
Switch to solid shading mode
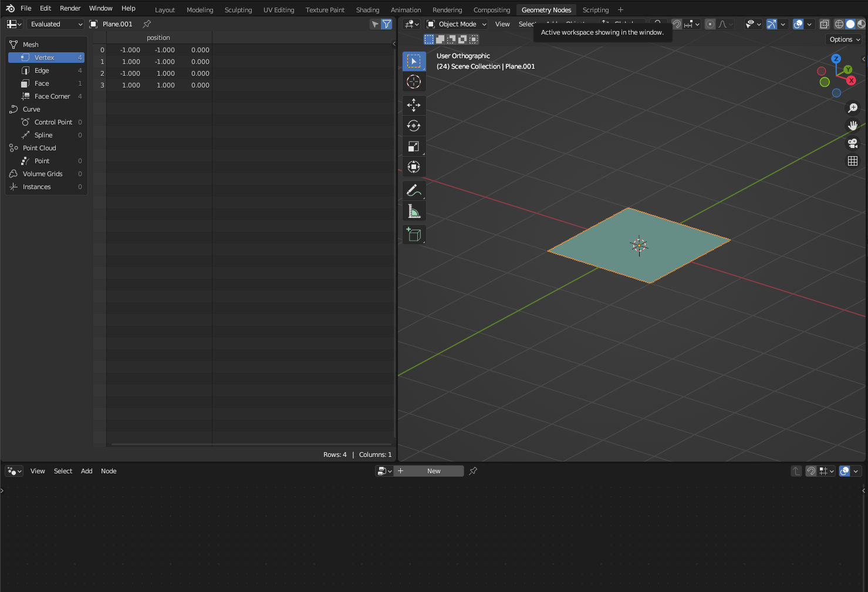tap(850, 24)
